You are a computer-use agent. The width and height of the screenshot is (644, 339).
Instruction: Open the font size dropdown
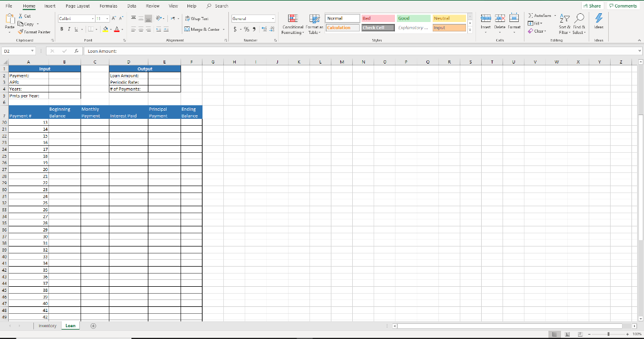(107, 18)
